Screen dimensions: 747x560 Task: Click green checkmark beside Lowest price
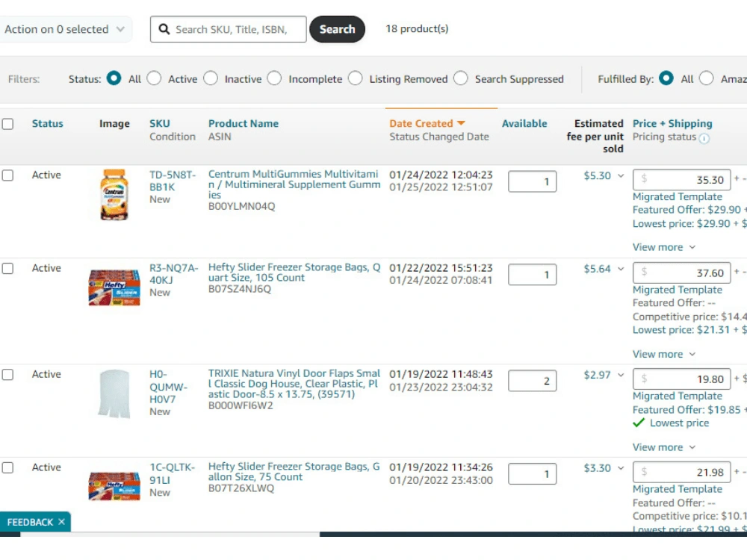coord(639,423)
